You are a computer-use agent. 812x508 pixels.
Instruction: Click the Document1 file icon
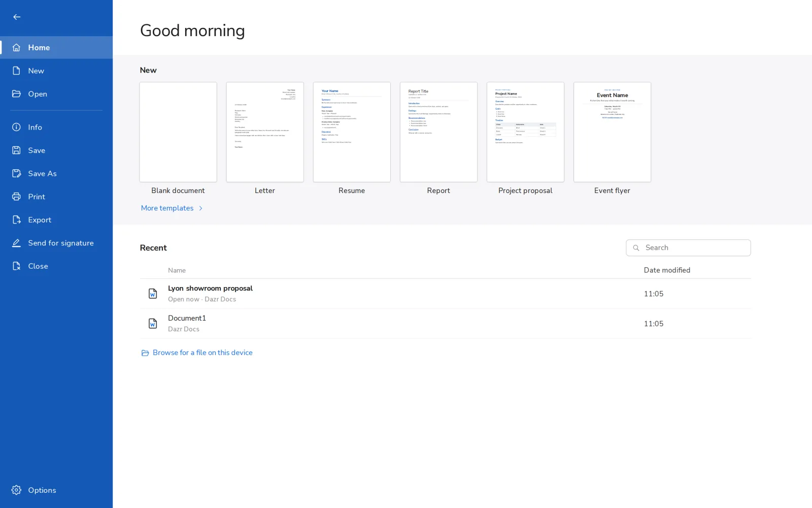pos(153,324)
